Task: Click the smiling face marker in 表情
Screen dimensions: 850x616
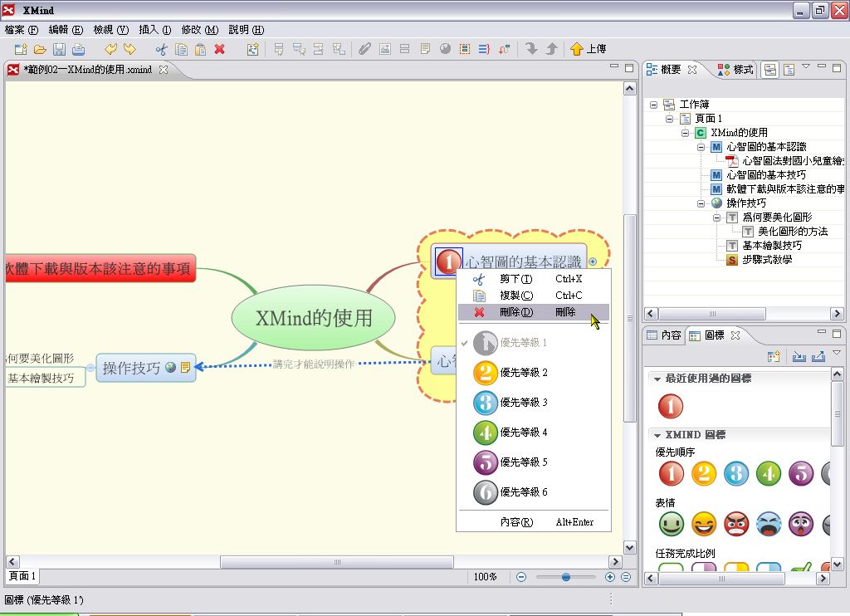Action: point(671,524)
